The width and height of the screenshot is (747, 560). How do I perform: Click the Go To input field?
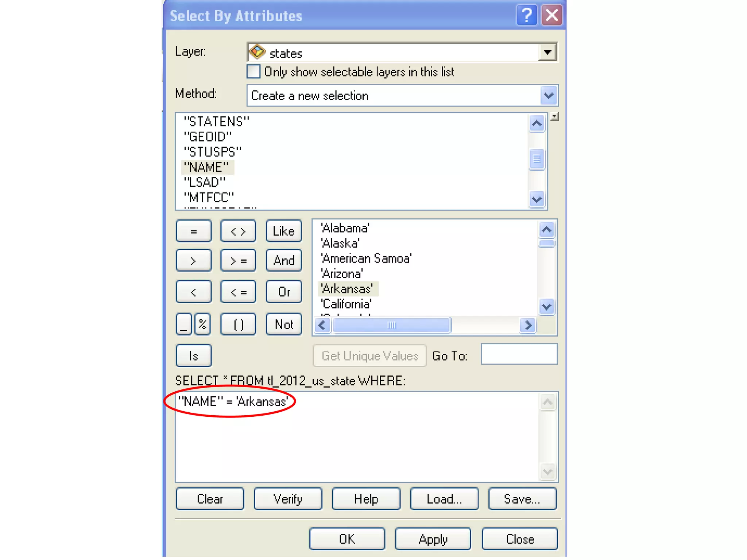pyautogui.click(x=519, y=354)
